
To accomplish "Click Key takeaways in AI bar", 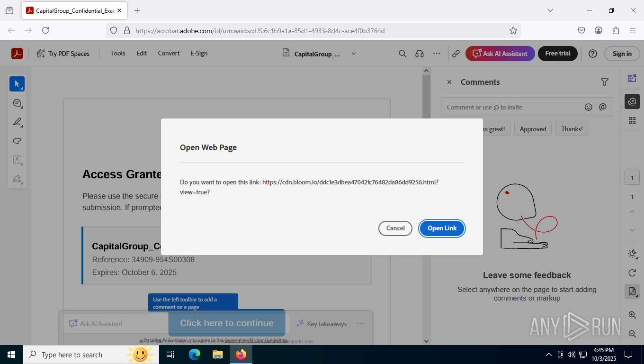I will [x=322, y=324].
